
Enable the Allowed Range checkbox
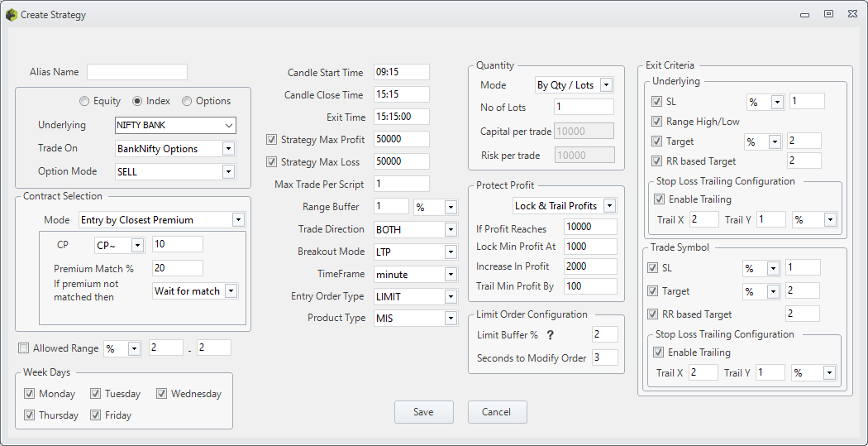coord(24,348)
